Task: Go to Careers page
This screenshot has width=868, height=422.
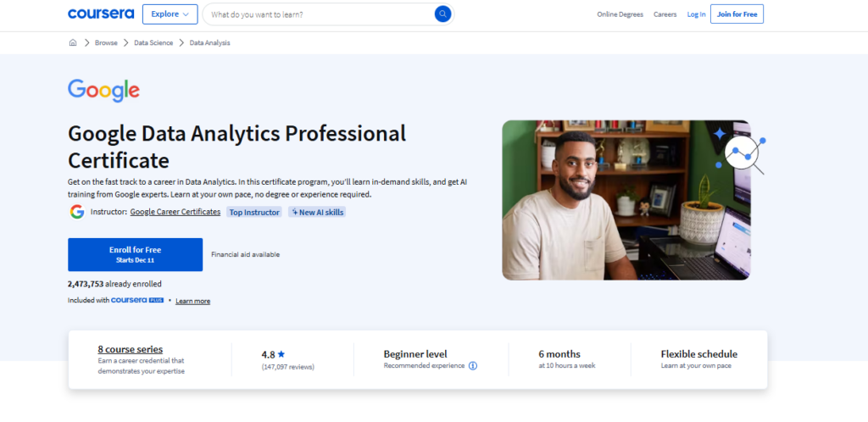Action: click(x=665, y=14)
